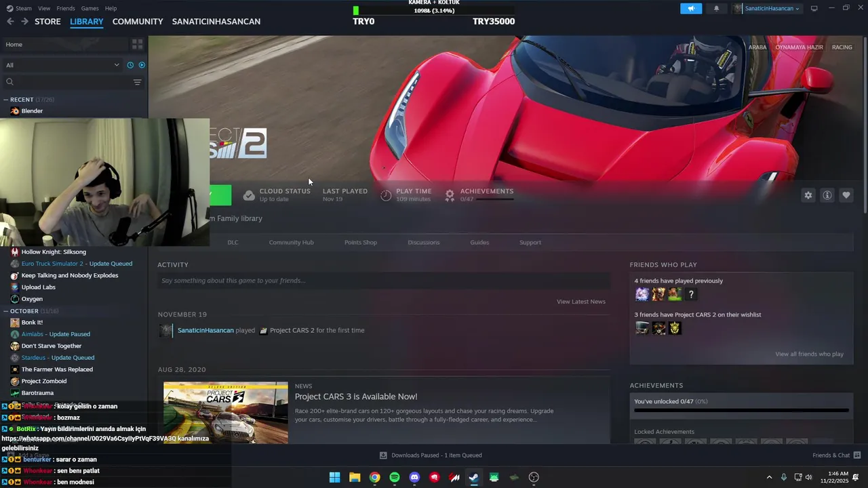The image size is (868, 488).
Task: Open the LIBRARY tab
Action: point(87,22)
